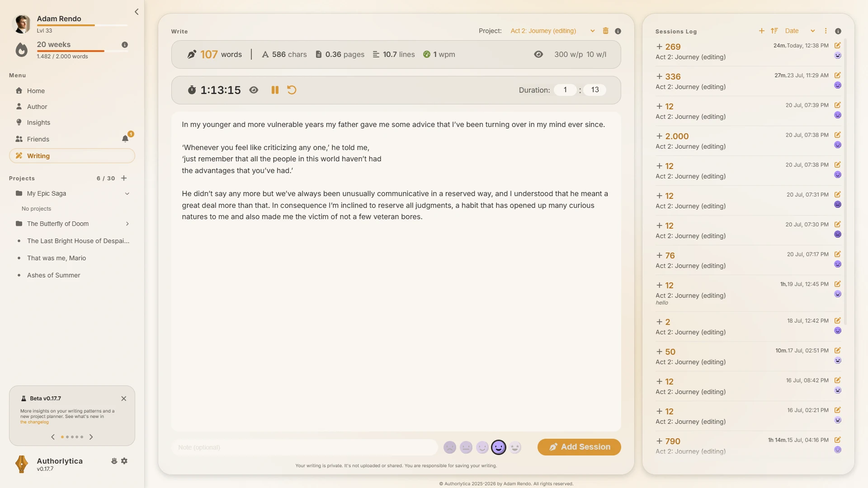Click the mood face on +2 session
Screen dimensions: 868x488
(x=838, y=331)
